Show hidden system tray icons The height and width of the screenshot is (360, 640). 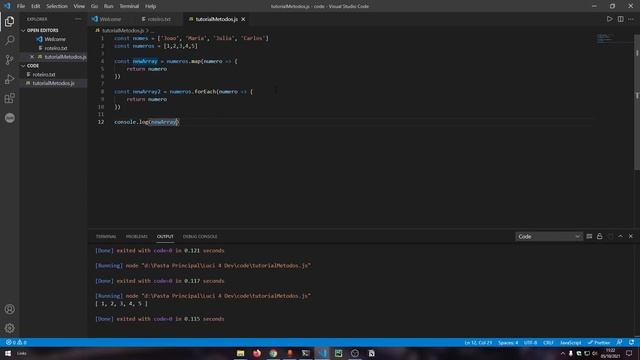[x=563, y=353]
